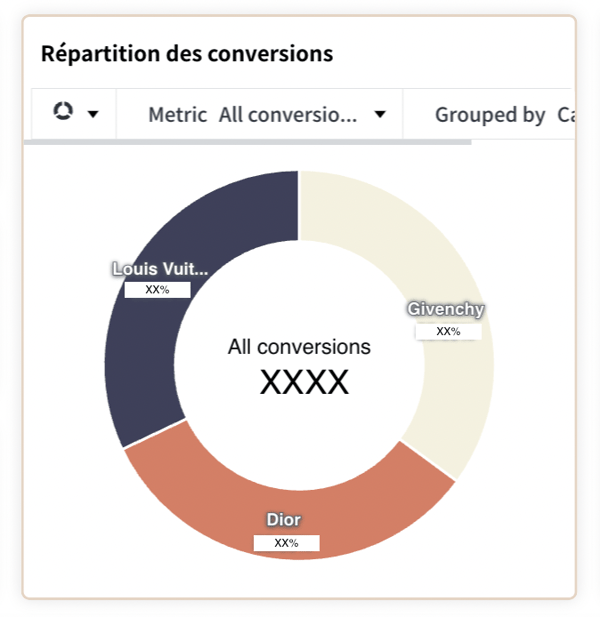Click the Givenchy XX% value box
Viewport: 600px width, 617px height.
[449, 332]
